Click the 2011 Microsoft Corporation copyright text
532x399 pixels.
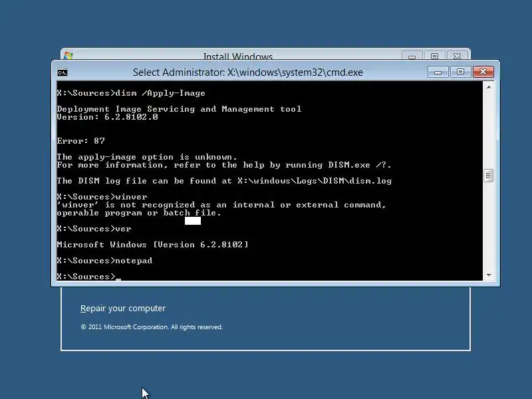point(152,327)
